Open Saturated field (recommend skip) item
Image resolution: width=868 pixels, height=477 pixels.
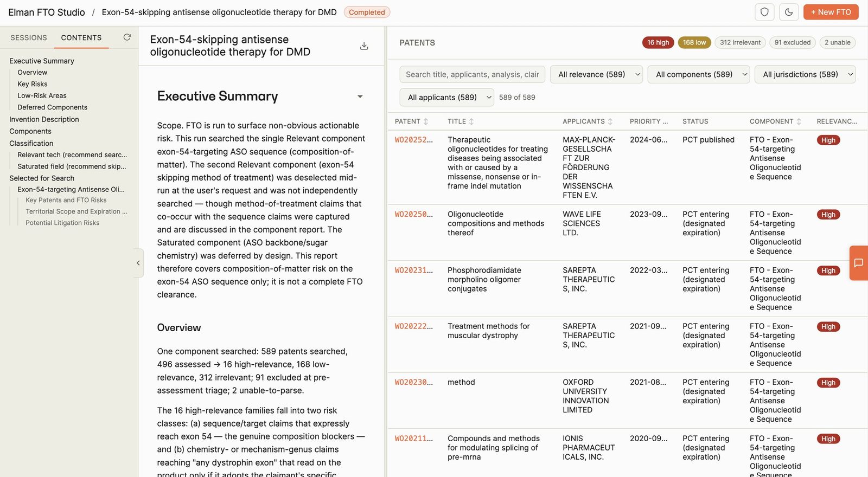click(72, 166)
